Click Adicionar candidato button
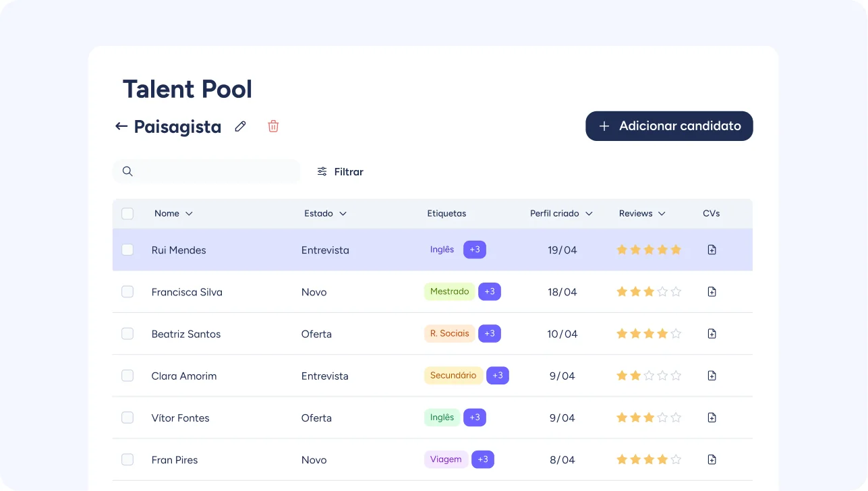 point(669,126)
